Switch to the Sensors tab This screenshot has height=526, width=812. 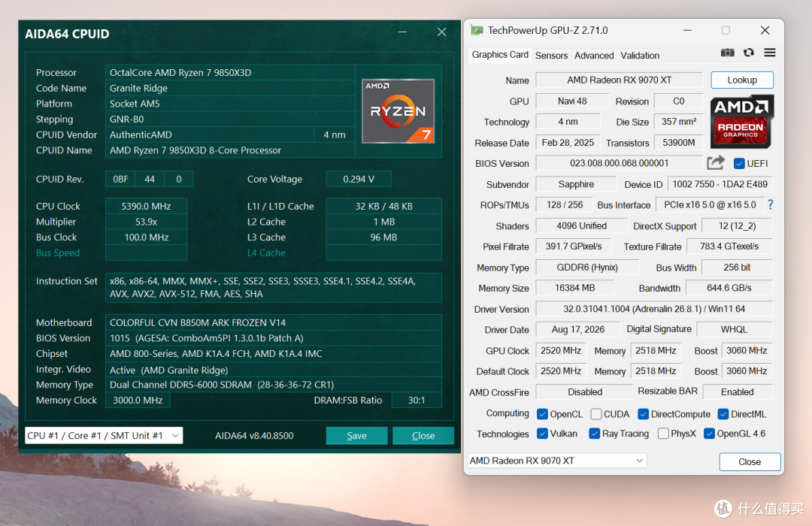(551, 56)
